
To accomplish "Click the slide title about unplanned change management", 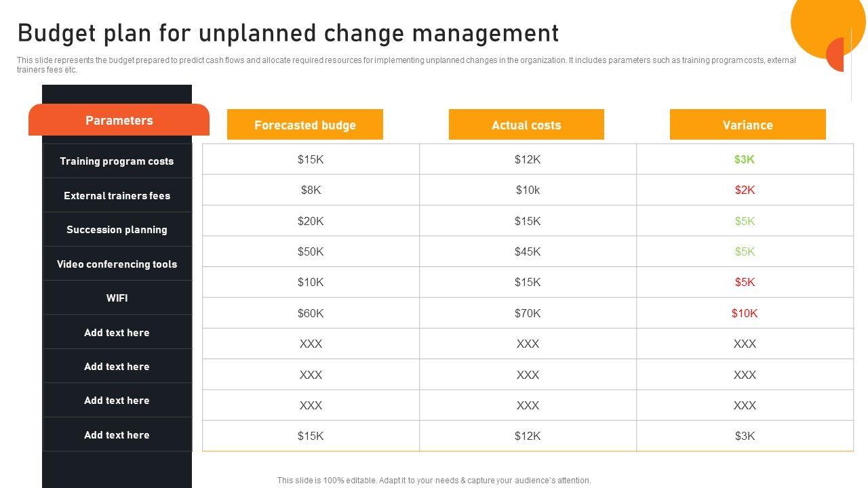I will click(x=288, y=33).
